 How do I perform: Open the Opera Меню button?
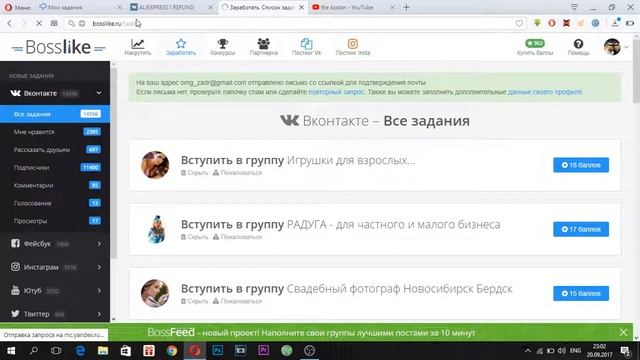18,7
